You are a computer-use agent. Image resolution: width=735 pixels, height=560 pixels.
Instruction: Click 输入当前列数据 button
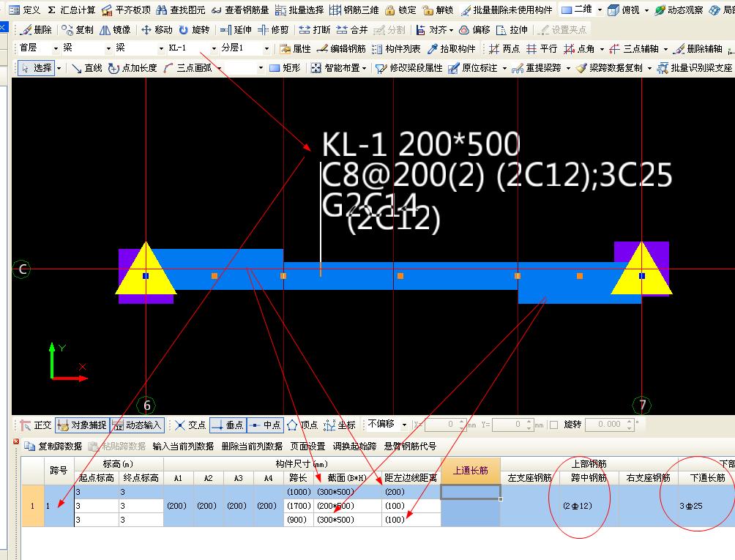[183, 446]
